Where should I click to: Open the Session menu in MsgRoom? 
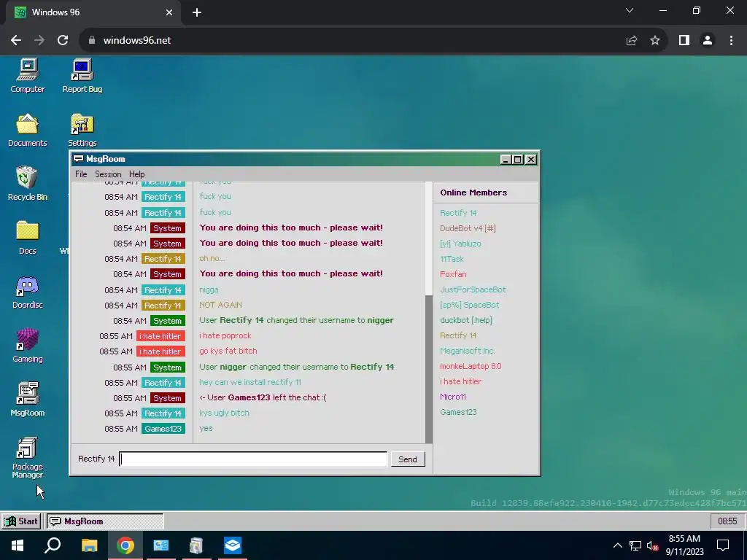[x=108, y=174]
